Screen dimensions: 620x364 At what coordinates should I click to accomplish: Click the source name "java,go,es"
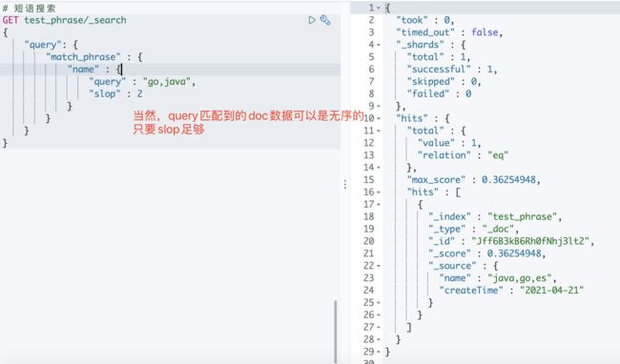pyautogui.click(x=520, y=278)
